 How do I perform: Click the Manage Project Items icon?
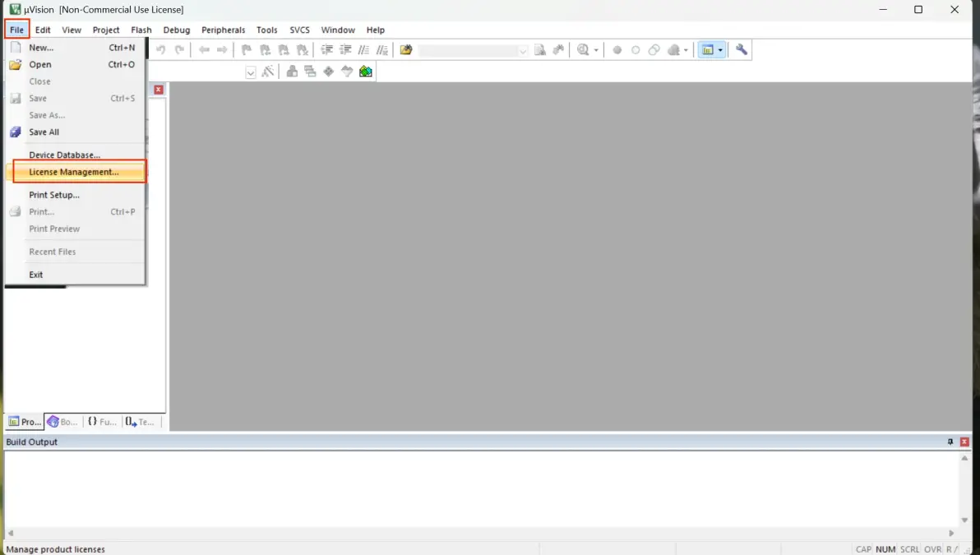tap(292, 72)
